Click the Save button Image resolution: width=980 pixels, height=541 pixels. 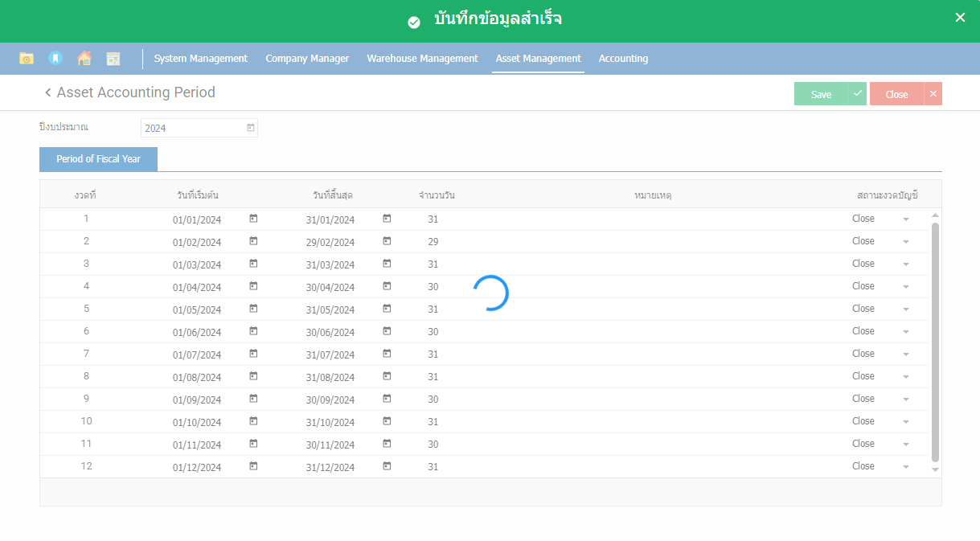(x=821, y=94)
